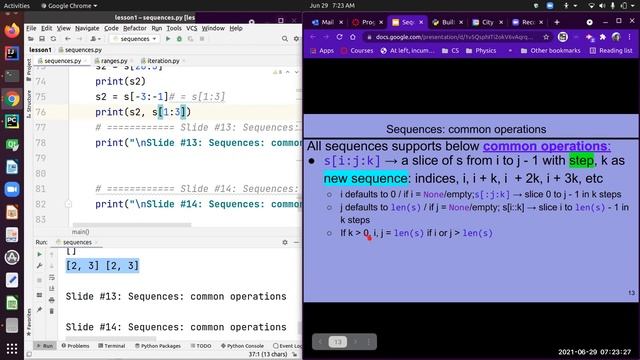Open the Courses bookmark
This screenshot has width=640, height=360.
tap(358, 51)
